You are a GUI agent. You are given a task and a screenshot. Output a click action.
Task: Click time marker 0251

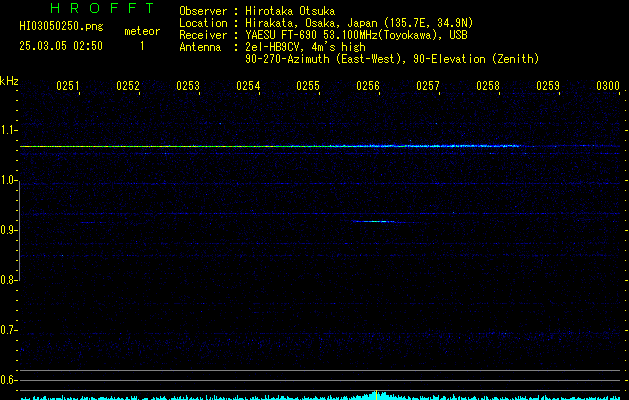point(67,86)
